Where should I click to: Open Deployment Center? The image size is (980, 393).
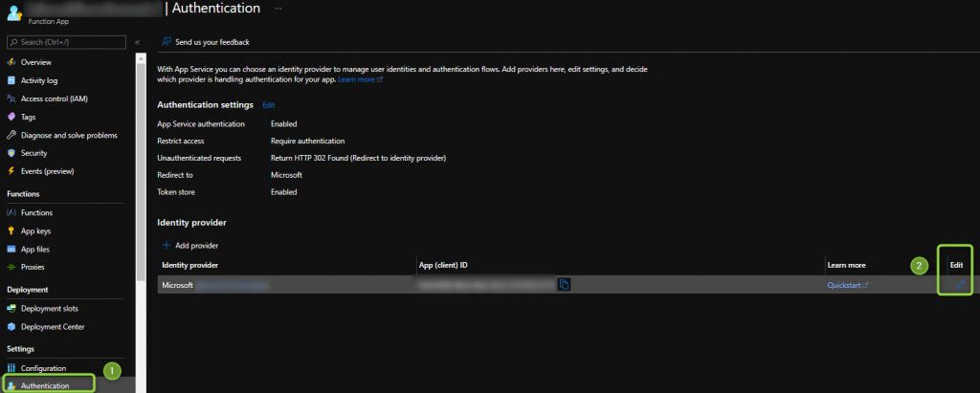tap(52, 326)
